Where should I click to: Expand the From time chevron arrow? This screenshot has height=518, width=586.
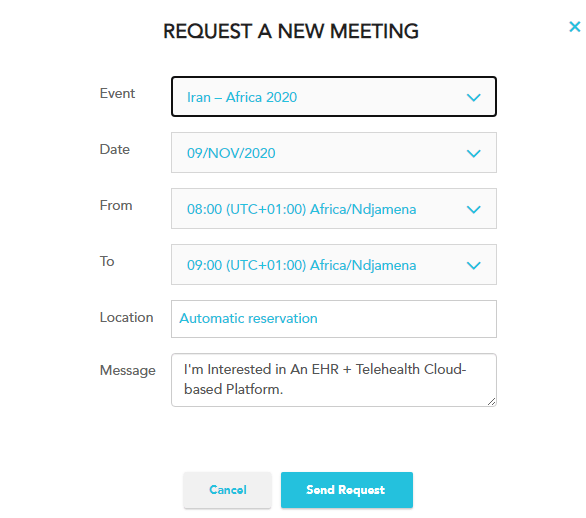474,209
